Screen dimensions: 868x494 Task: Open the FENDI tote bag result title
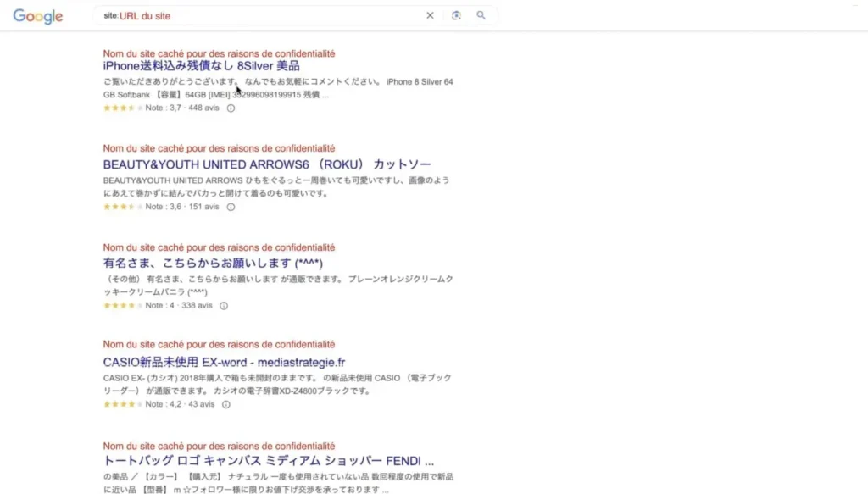click(269, 461)
